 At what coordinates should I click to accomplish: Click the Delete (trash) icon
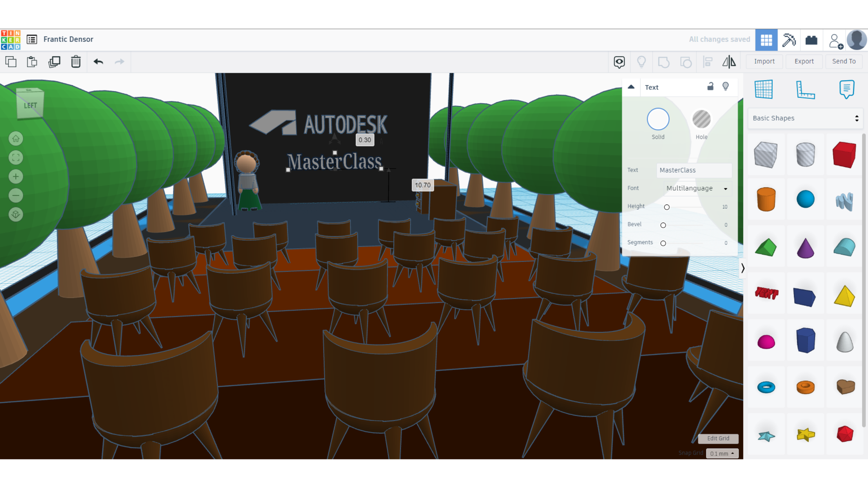coord(76,61)
